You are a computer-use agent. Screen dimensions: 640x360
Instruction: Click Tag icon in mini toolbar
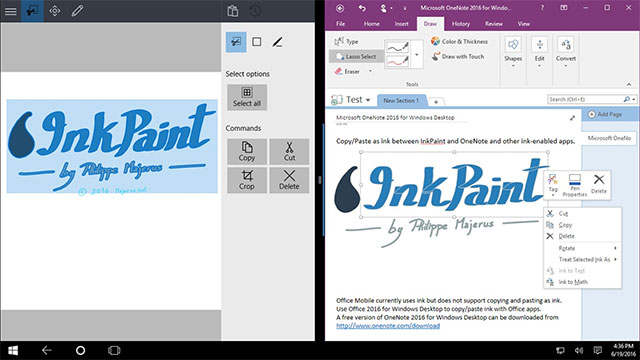(x=553, y=184)
